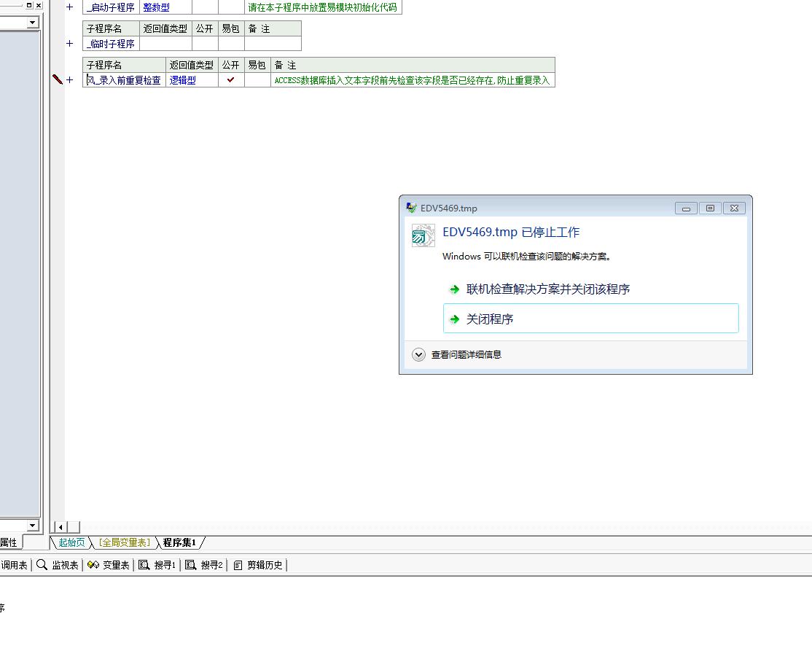Click the 逻辑型 return type cell
The height and width of the screenshot is (667, 812).
[x=192, y=79]
